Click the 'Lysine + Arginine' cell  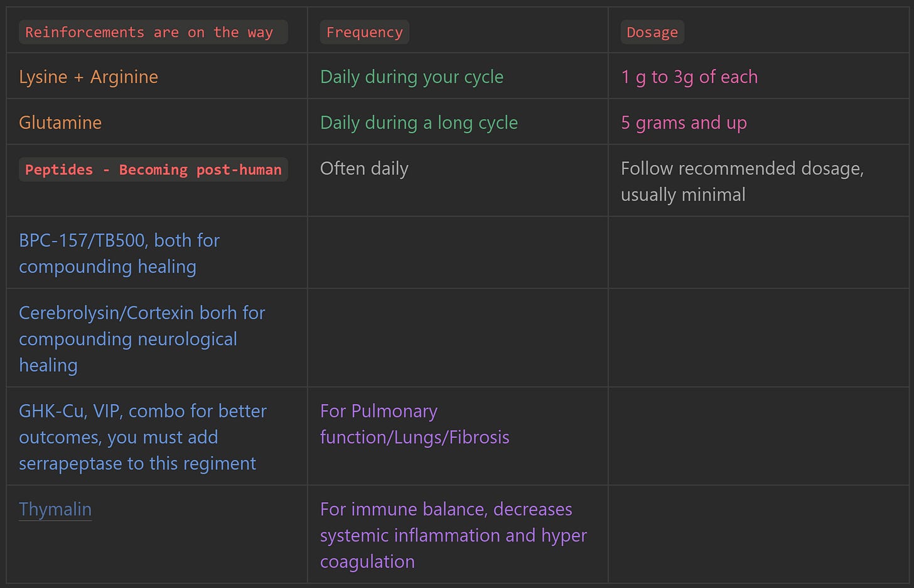[x=89, y=77]
